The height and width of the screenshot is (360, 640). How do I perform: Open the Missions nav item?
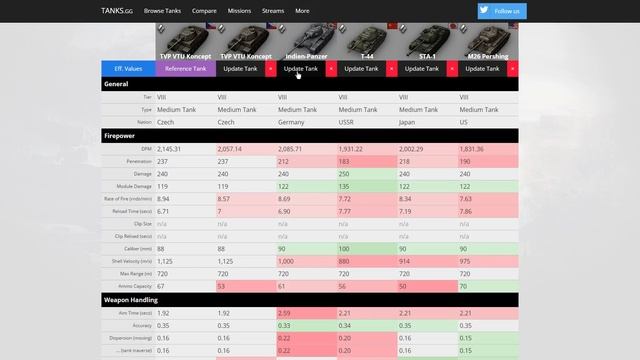[239, 11]
